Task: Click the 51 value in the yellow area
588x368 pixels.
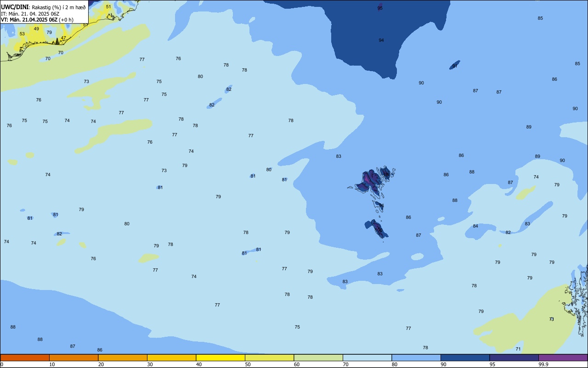Action: [x=108, y=6]
